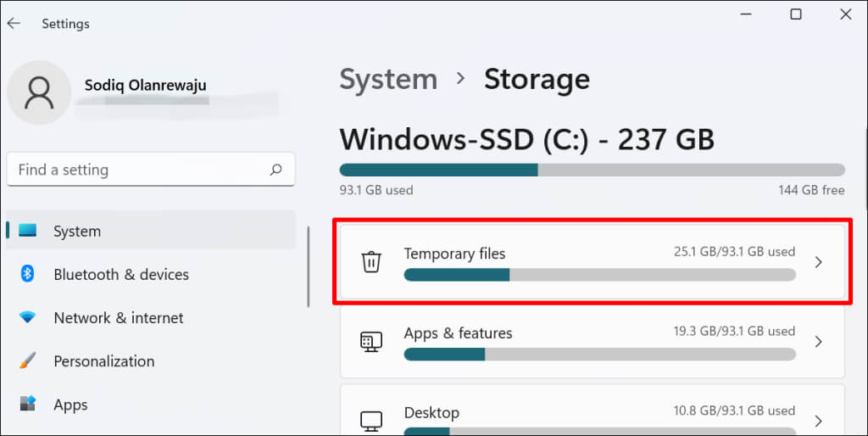The image size is (868, 436).
Task: Expand the Desktop storage chevron
Action: point(818,421)
